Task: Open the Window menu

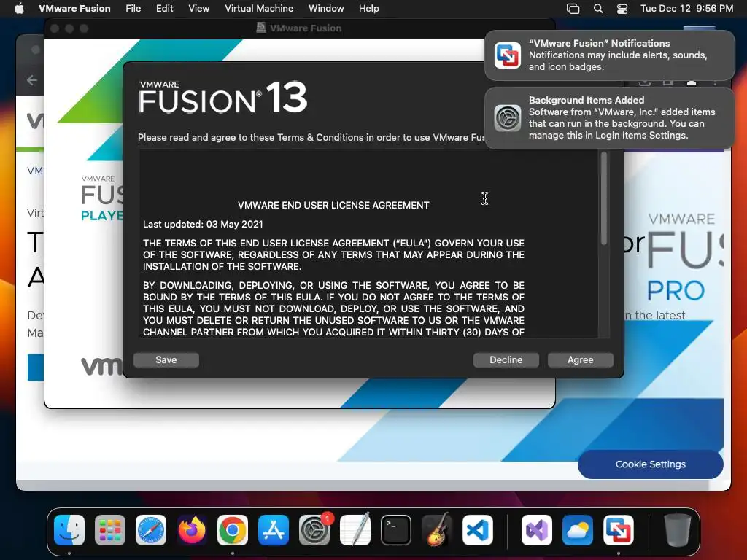Action: 326,8
